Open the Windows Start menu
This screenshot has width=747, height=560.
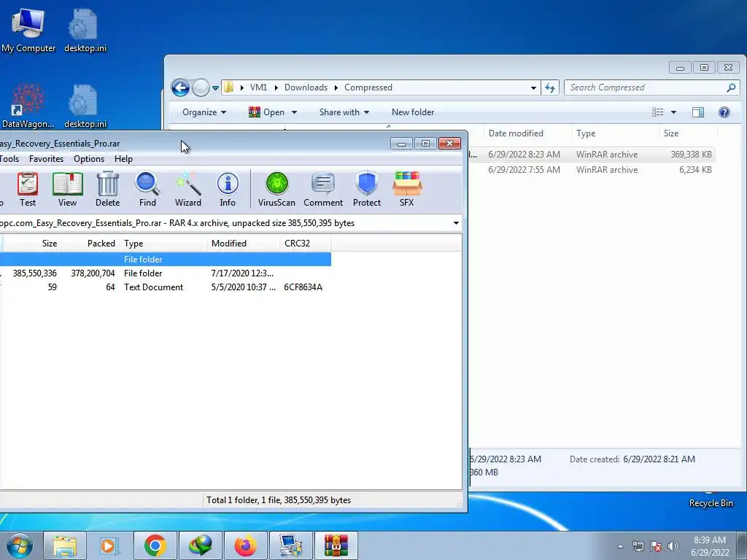[x=19, y=545]
